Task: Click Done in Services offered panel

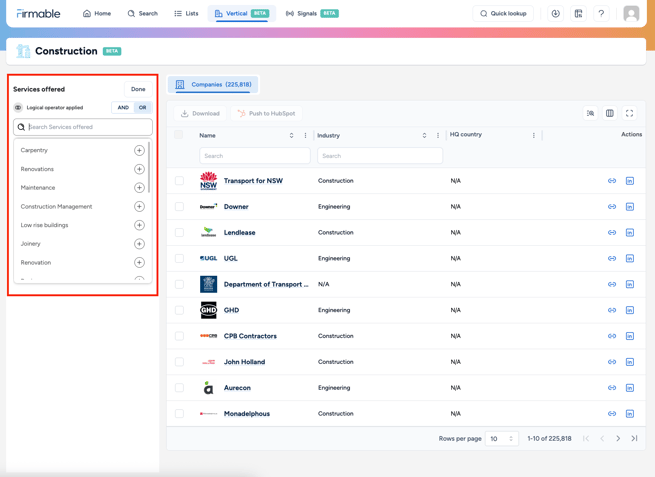Action: [138, 89]
